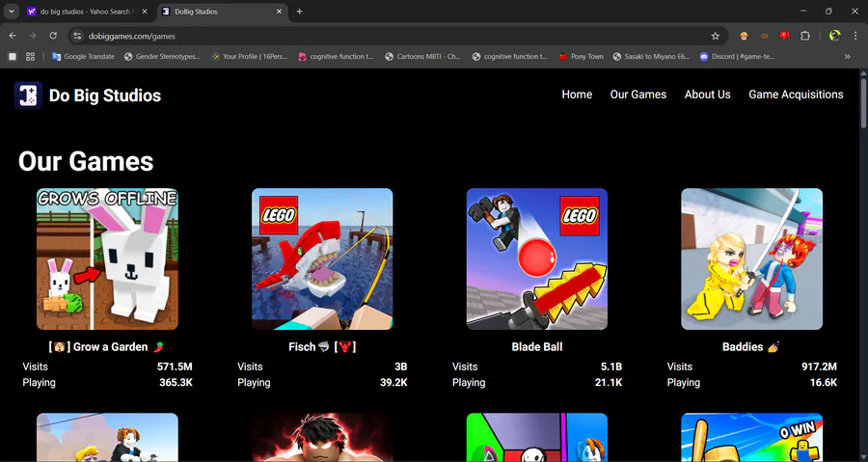View site information icon in the address bar
This screenshot has height=462, width=868.
coord(77,36)
